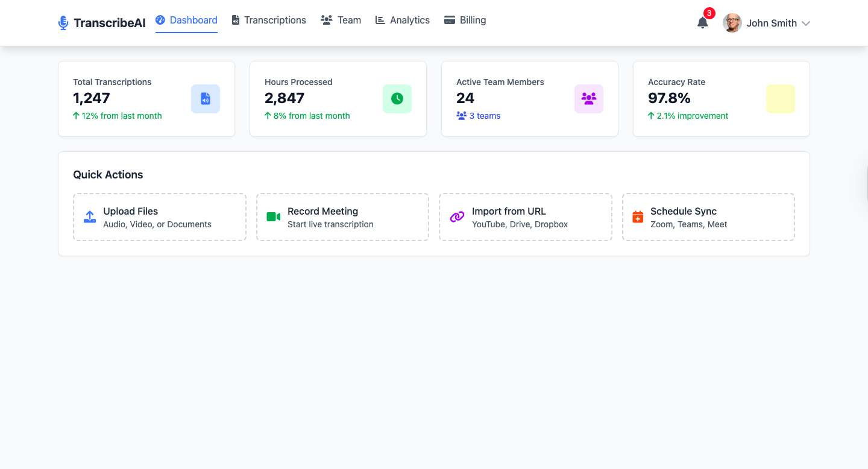
Task: Click the orange calendar plus icon
Action: pos(638,217)
